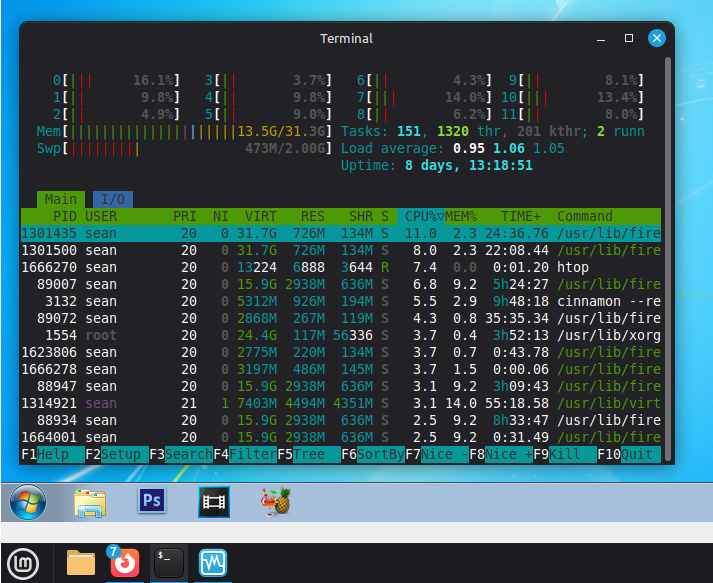
Task: Launch HandBrake pineapple icon
Action: pyautogui.click(x=276, y=502)
